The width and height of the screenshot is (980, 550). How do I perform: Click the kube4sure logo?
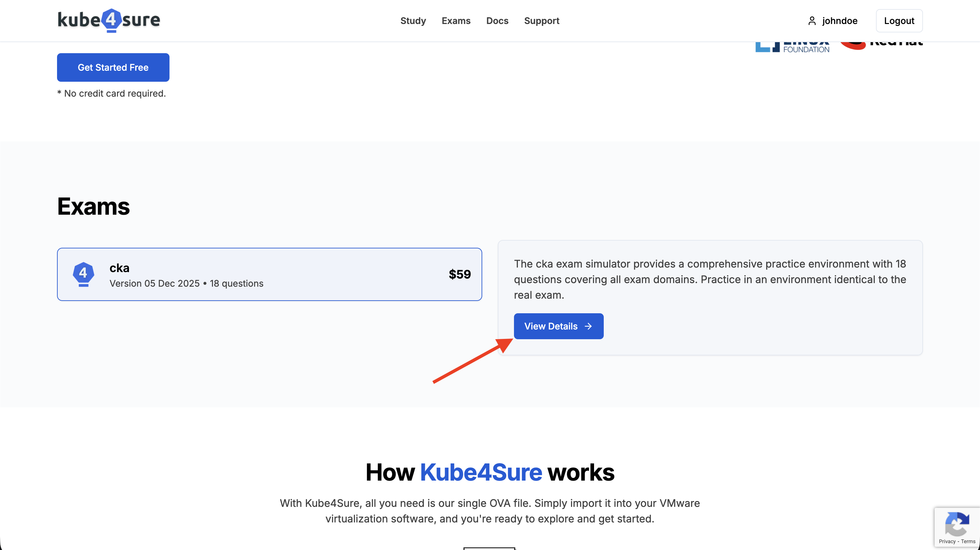click(109, 20)
